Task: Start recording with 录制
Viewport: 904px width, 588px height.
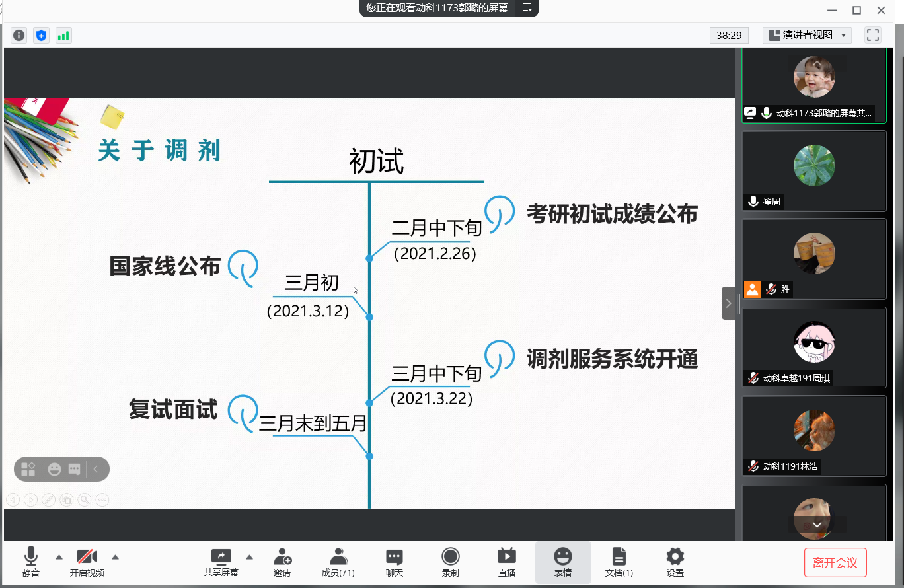Action: pyautogui.click(x=451, y=562)
